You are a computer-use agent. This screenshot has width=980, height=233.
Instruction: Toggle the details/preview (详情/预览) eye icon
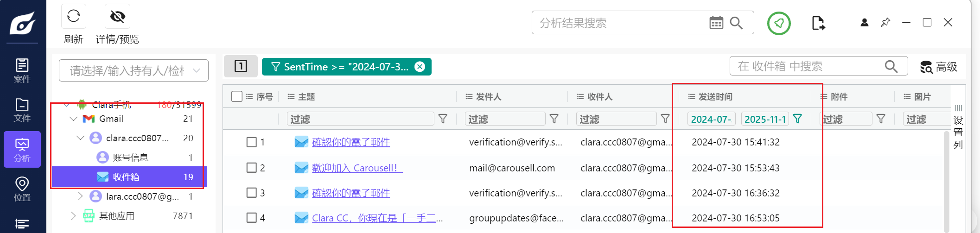pyautogui.click(x=117, y=17)
